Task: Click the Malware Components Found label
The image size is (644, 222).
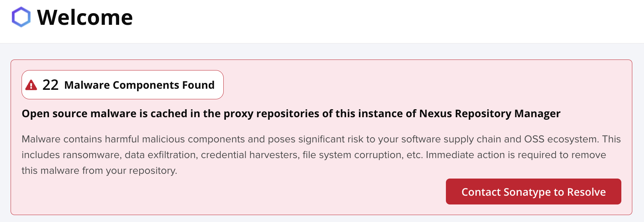Action: point(139,85)
